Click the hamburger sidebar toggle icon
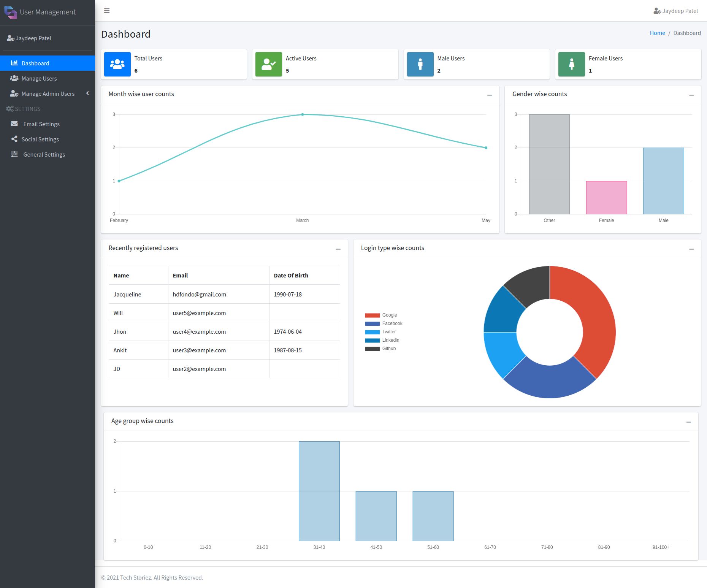The image size is (707, 588). pos(107,11)
